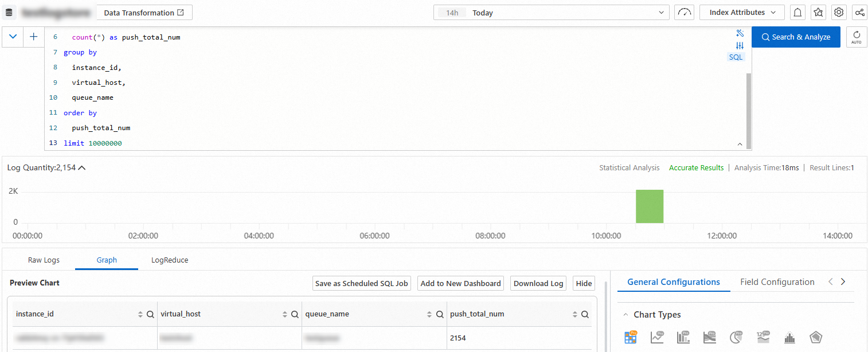868x352 pixels.
Task: Sort the virtual_host column
Action: click(x=285, y=314)
